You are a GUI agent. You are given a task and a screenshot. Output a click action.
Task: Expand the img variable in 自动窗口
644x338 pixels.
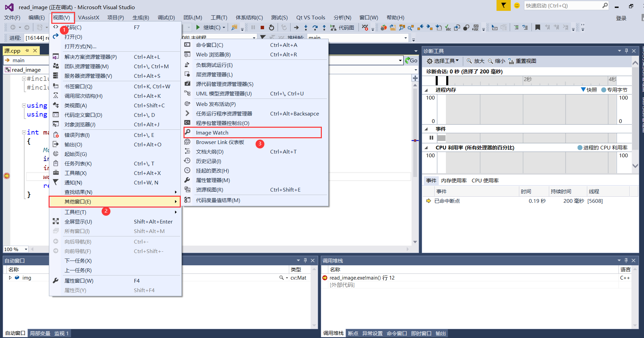[x=10, y=278]
